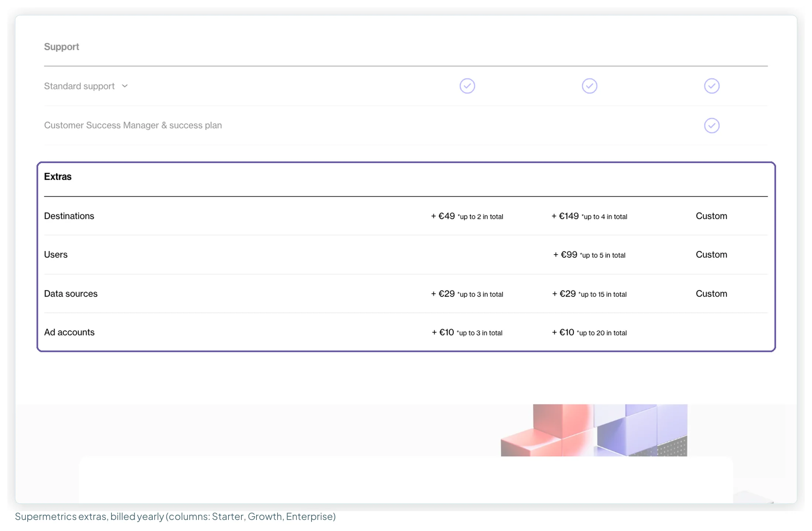Click the Users row label
Image resolution: width=812 pixels, height=531 pixels.
point(56,255)
